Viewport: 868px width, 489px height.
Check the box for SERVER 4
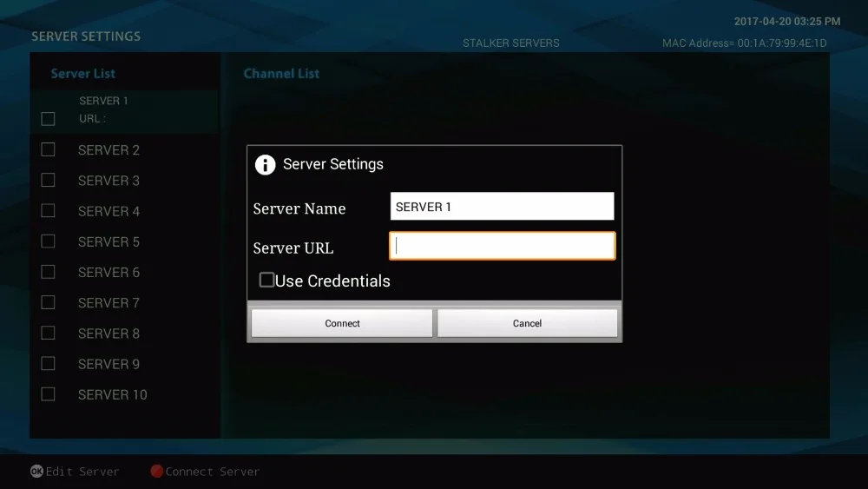[48, 210]
